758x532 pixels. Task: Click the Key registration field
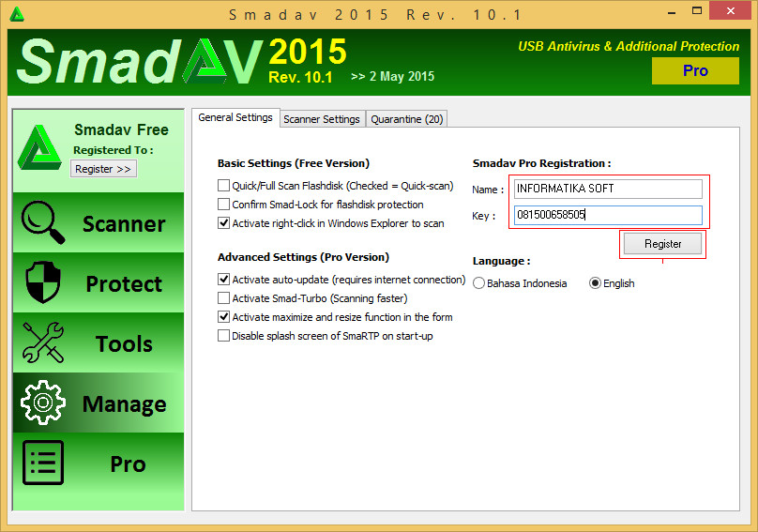coord(608,215)
